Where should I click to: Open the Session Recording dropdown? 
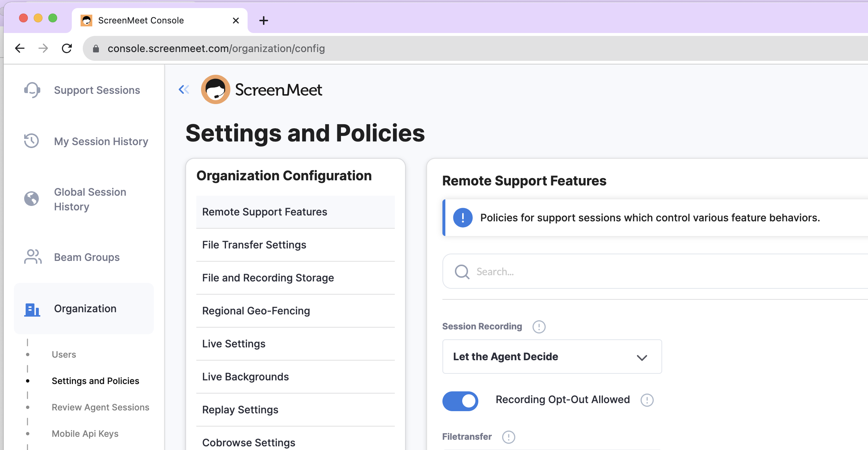552,357
